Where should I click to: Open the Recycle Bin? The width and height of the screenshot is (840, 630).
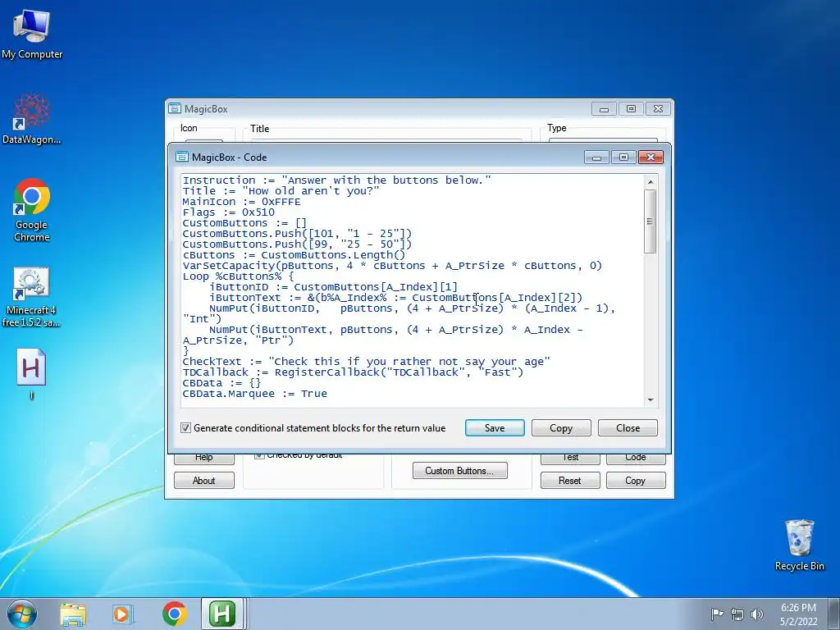tap(799, 545)
